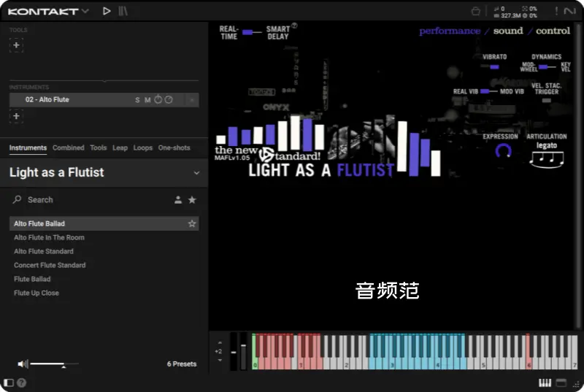584x392 pixels.
Task: Raise keyboard octave with up arrow
Action: click(x=220, y=342)
